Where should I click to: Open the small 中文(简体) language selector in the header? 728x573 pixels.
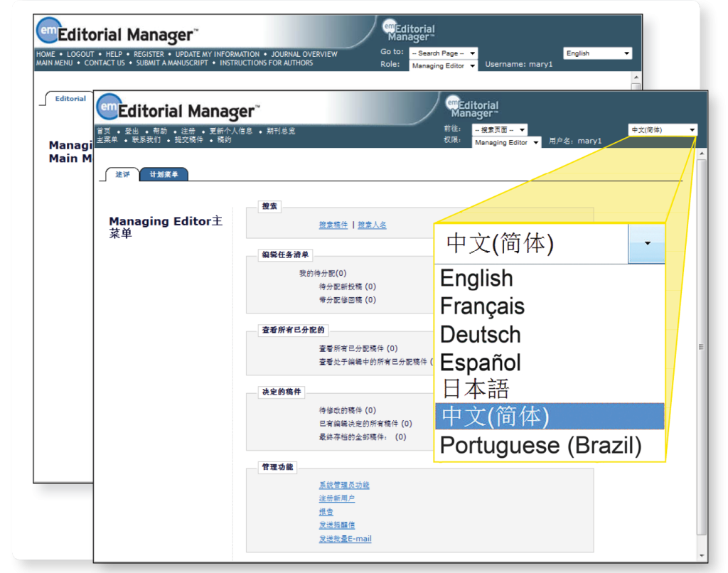(663, 130)
